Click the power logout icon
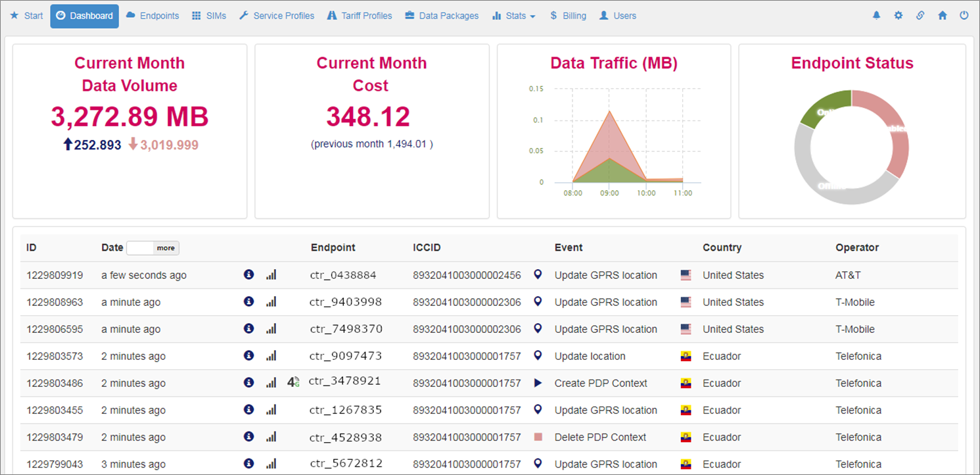 tap(964, 16)
